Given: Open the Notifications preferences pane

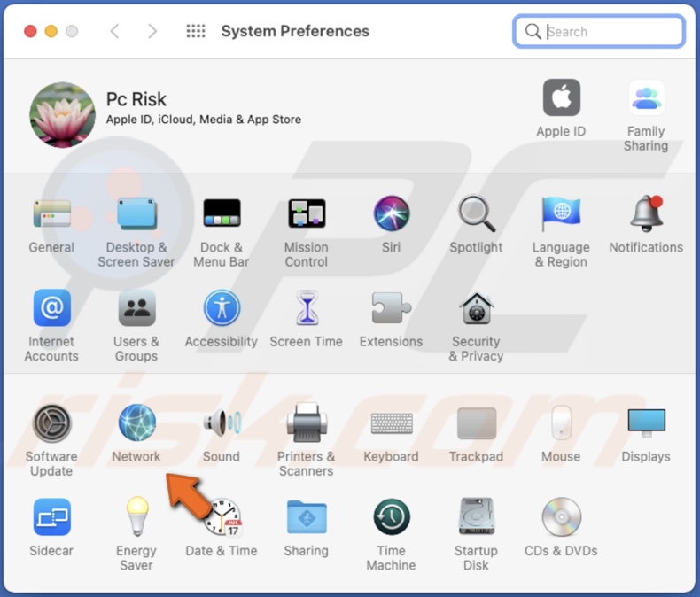Looking at the screenshot, I should [x=647, y=213].
